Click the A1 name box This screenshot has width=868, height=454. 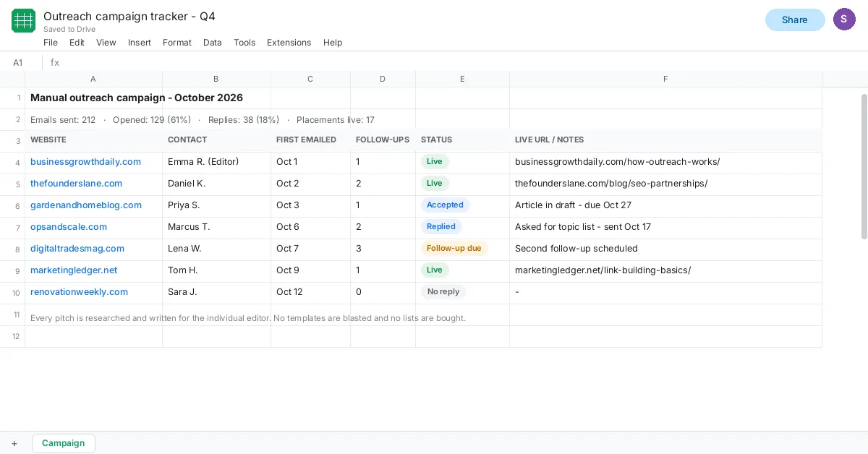(18, 63)
